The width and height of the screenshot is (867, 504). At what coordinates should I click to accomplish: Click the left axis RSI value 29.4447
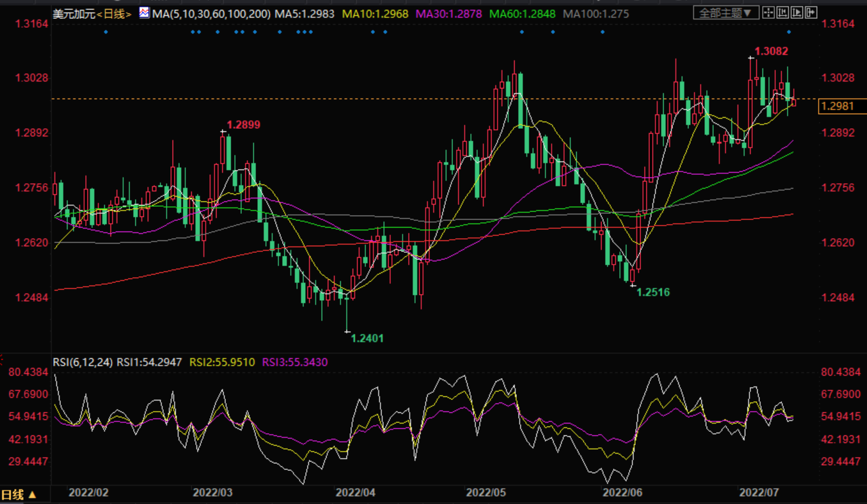pyautogui.click(x=28, y=462)
